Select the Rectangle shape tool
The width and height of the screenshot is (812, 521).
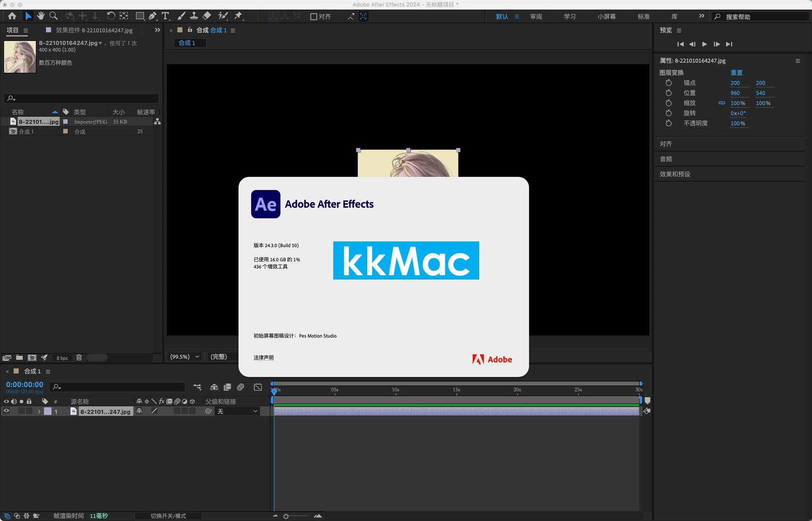tap(140, 16)
